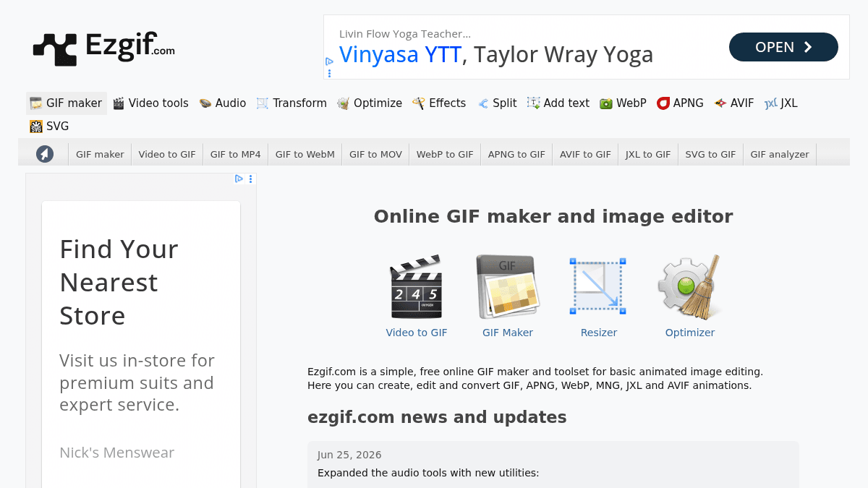
Task: Click the AVIF logo icon
Action: 720,103
